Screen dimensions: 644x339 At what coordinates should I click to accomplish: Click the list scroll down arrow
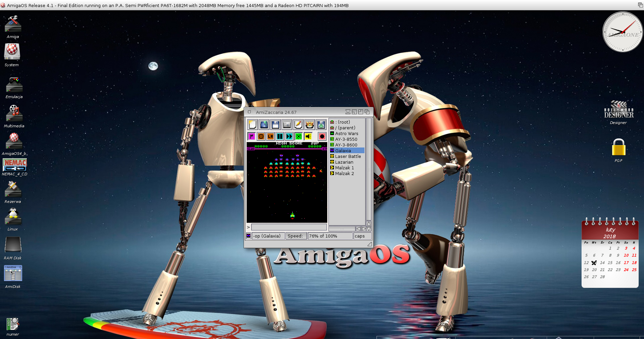[x=369, y=229]
